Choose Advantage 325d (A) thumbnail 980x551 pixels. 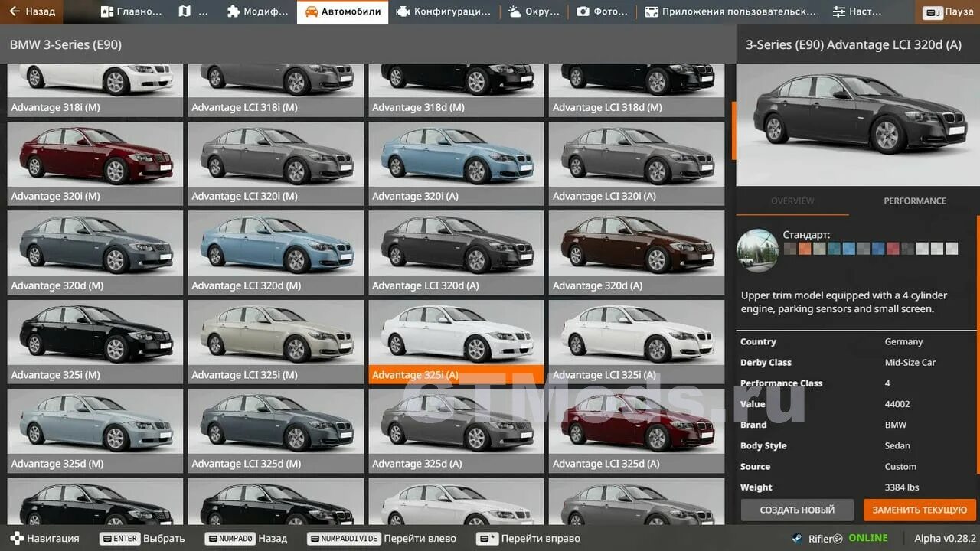click(456, 431)
